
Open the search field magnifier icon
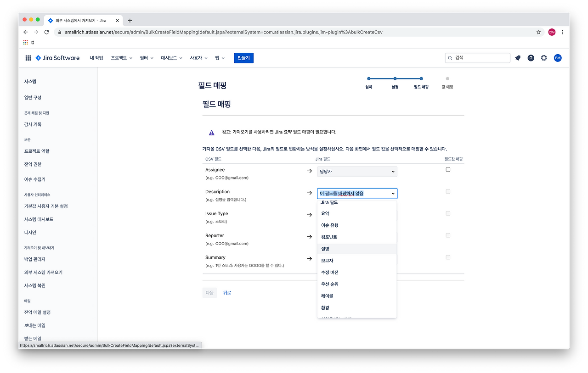point(450,58)
